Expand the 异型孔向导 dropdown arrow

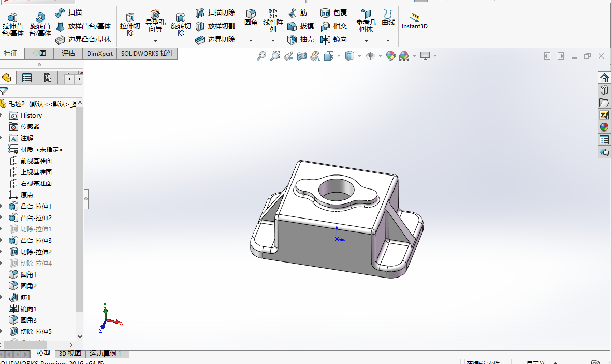pos(155,40)
